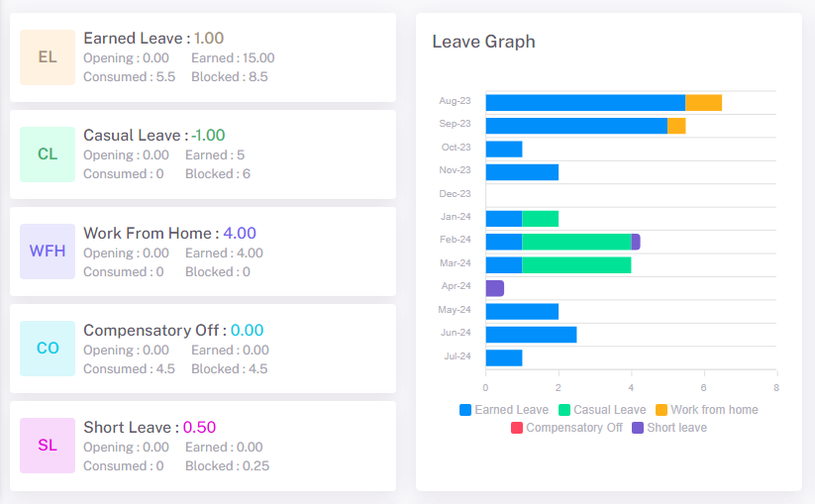The image size is (815, 504).
Task: Click the Compensatory Off 0.00 balance
Action: (x=248, y=331)
